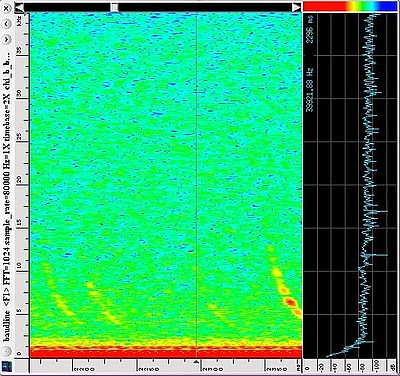
Task: Click the baudline app icon in the corner
Action: click(x=7, y=366)
